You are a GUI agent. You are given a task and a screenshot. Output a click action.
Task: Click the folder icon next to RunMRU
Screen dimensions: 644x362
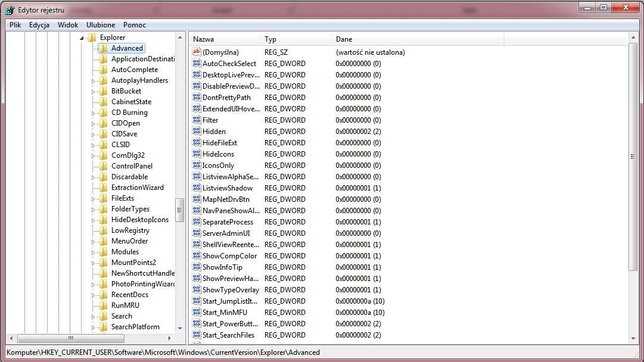tap(104, 305)
